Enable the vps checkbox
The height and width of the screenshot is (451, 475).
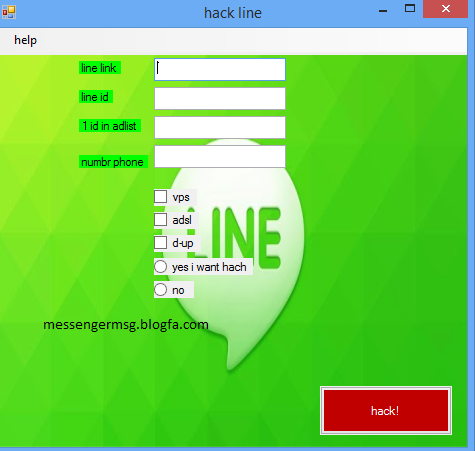(x=161, y=197)
